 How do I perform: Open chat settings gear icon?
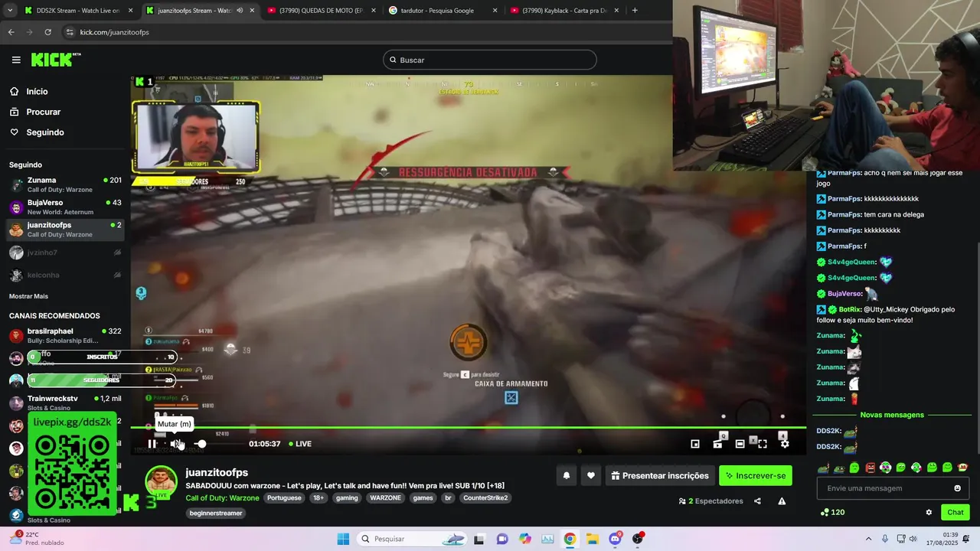[x=929, y=513]
